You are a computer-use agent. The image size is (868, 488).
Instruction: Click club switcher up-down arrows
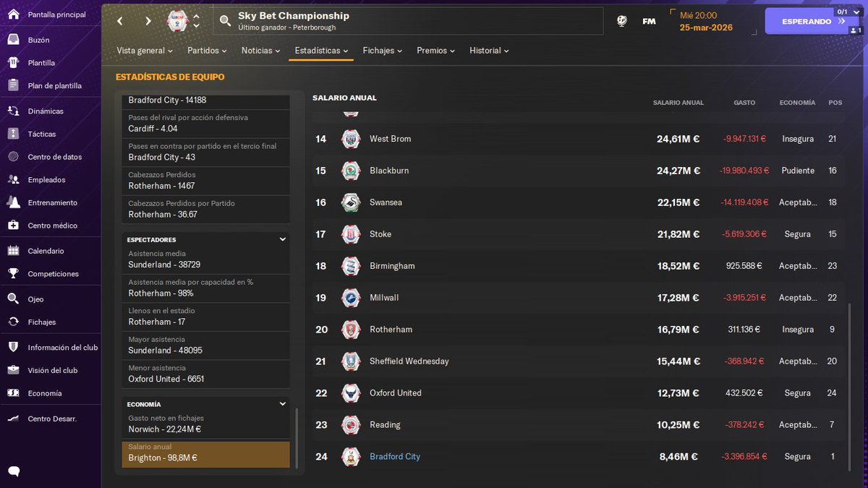196,21
